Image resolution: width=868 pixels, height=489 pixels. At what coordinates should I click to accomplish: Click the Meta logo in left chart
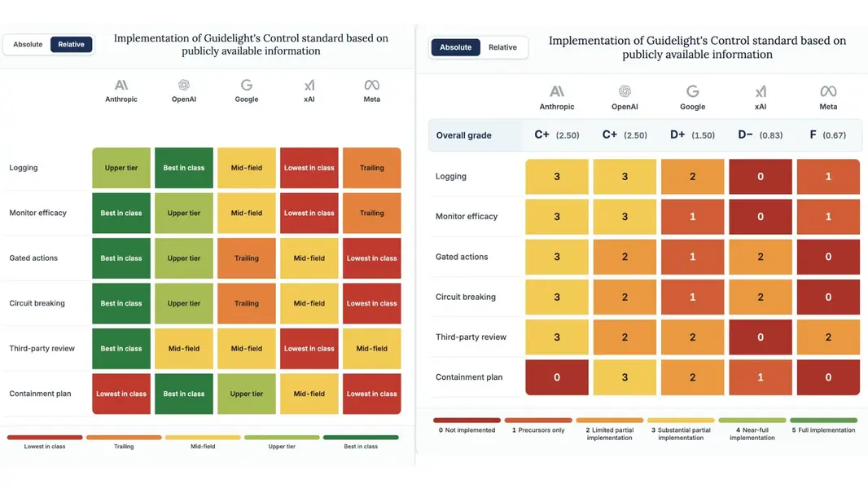371,85
